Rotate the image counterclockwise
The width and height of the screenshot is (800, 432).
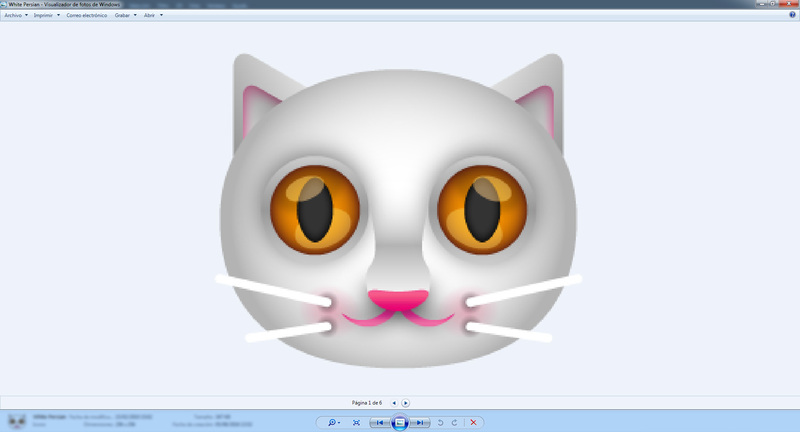coord(440,422)
